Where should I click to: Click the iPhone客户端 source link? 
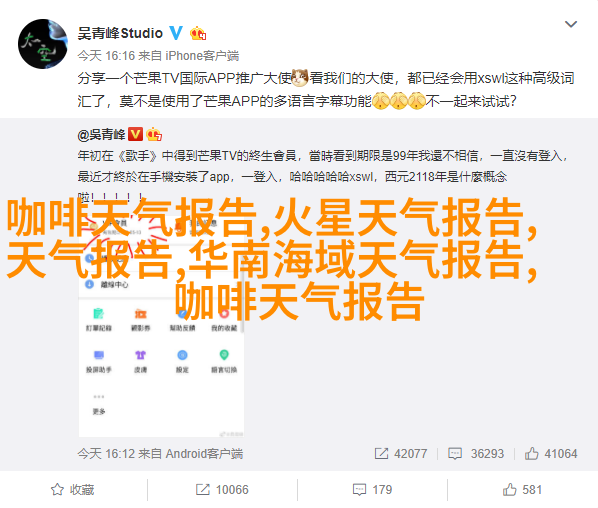pos(202,56)
